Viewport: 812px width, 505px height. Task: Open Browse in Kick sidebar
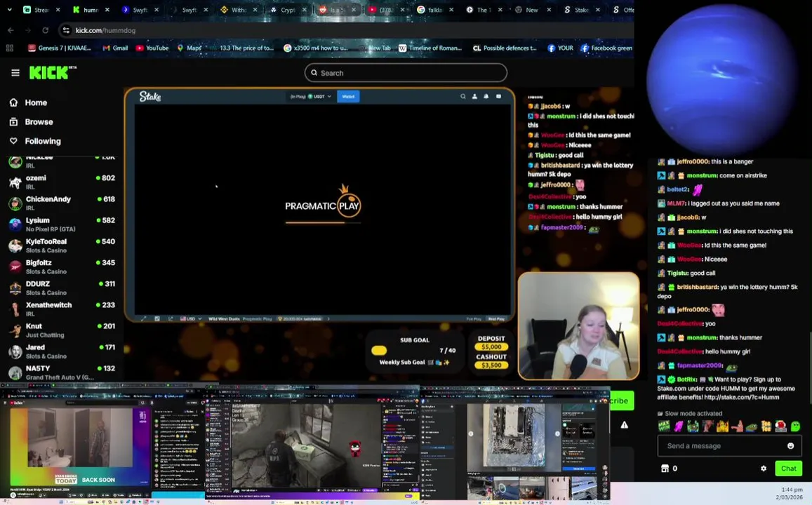point(32,122)
